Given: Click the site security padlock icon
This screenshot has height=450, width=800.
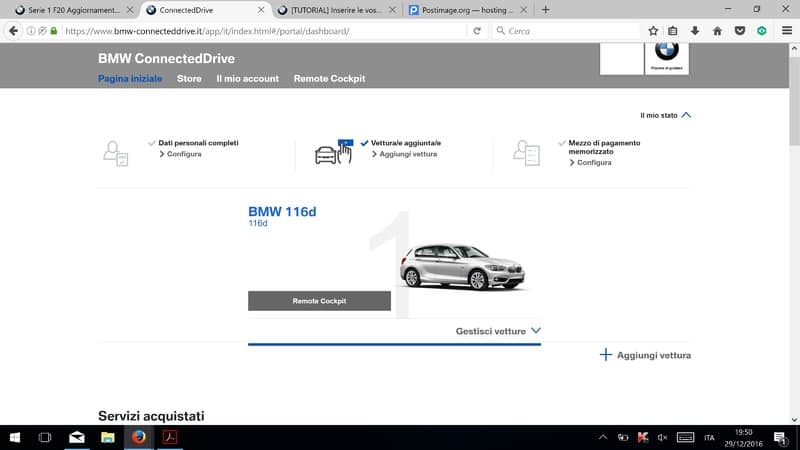Looking at the screenshot, I should tap(54, 31).
